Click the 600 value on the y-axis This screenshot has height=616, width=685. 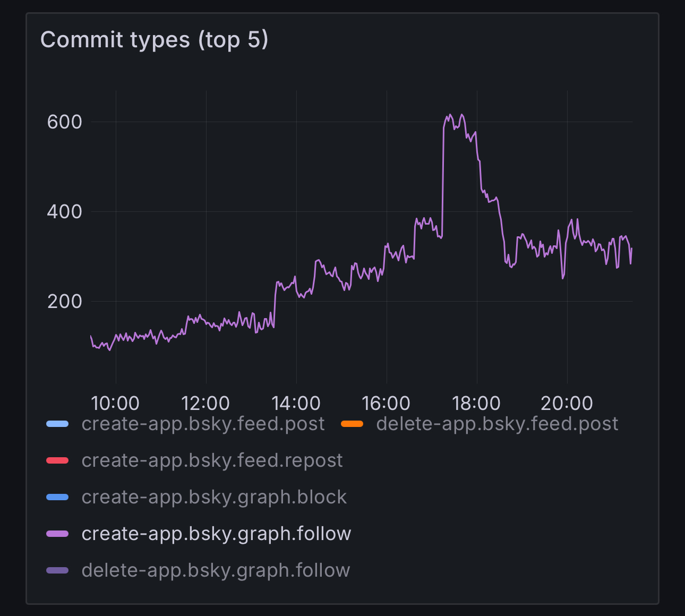pyautogui.click(x=65, y=122)
